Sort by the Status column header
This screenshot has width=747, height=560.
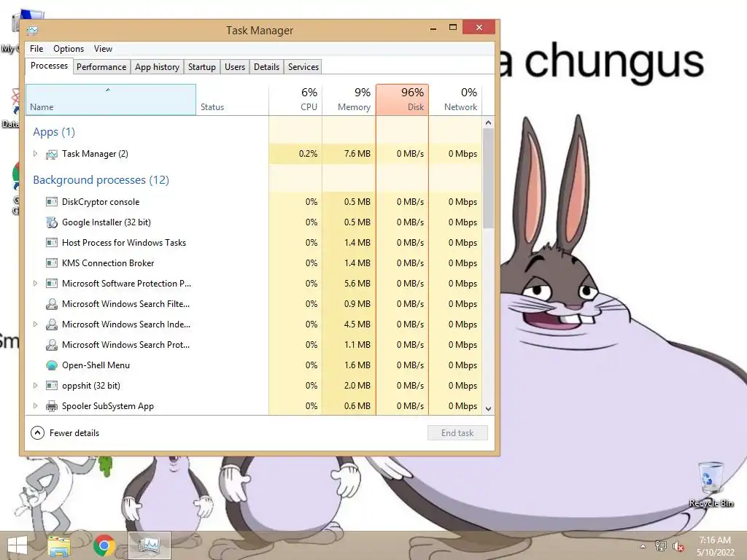point(232,99)
